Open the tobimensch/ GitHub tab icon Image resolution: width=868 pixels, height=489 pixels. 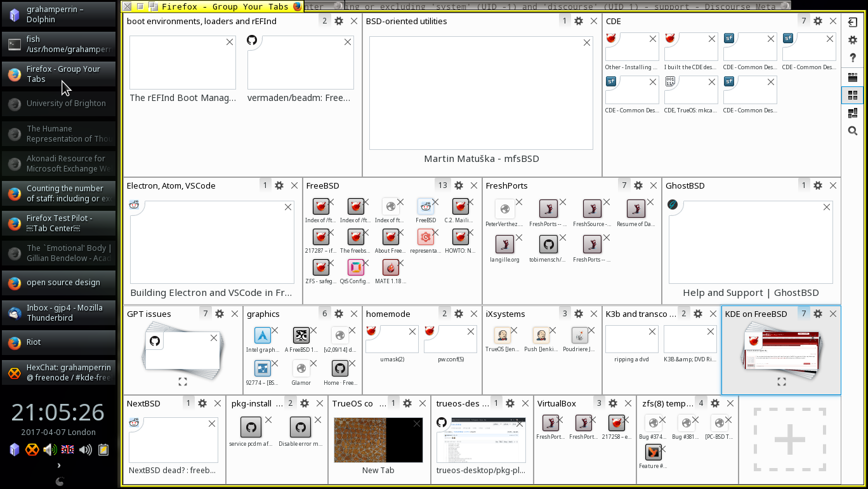click(x=548, y=245)
